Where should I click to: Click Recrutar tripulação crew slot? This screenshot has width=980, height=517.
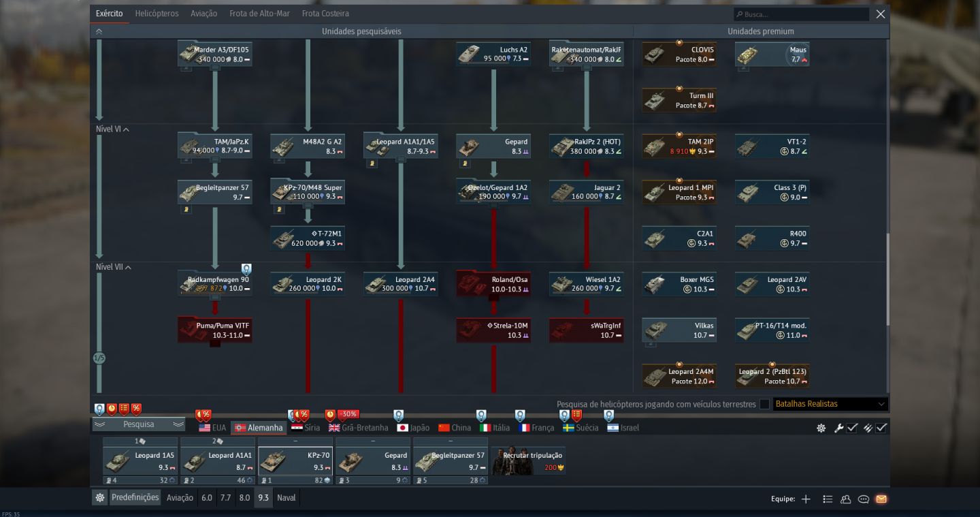coord(528,461)
